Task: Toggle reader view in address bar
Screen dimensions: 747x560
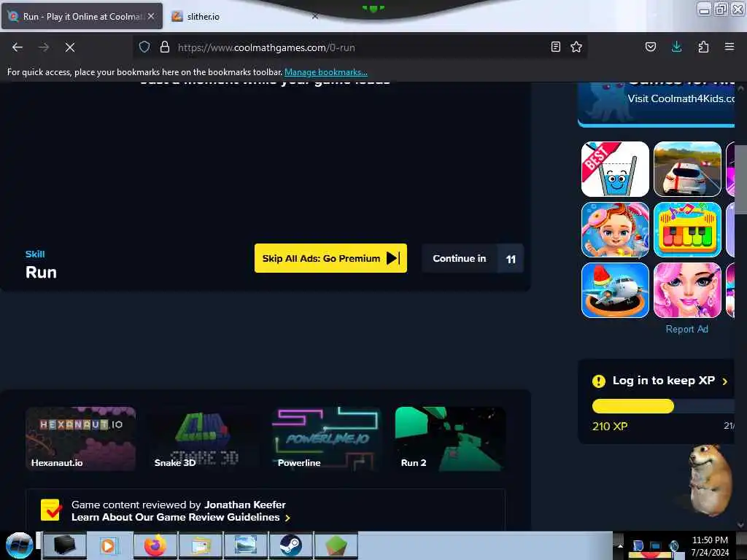Action: [555, 47]
